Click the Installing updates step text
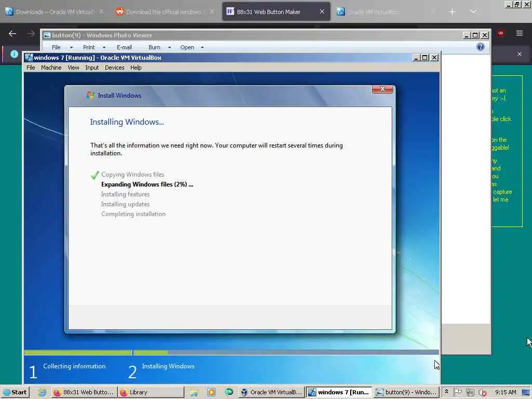Viewport: 532px width, 399px height. 125,204
